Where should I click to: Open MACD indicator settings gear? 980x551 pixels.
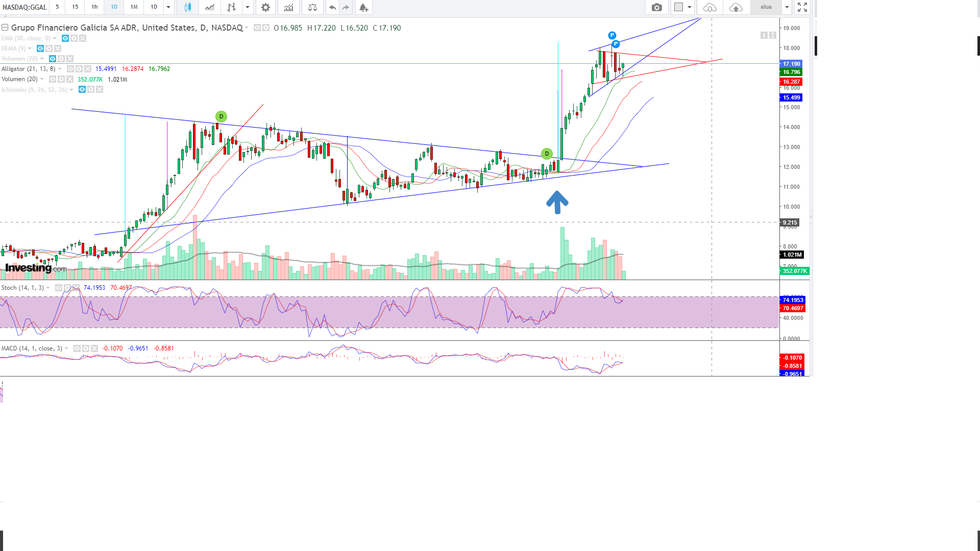click(86, 348)
